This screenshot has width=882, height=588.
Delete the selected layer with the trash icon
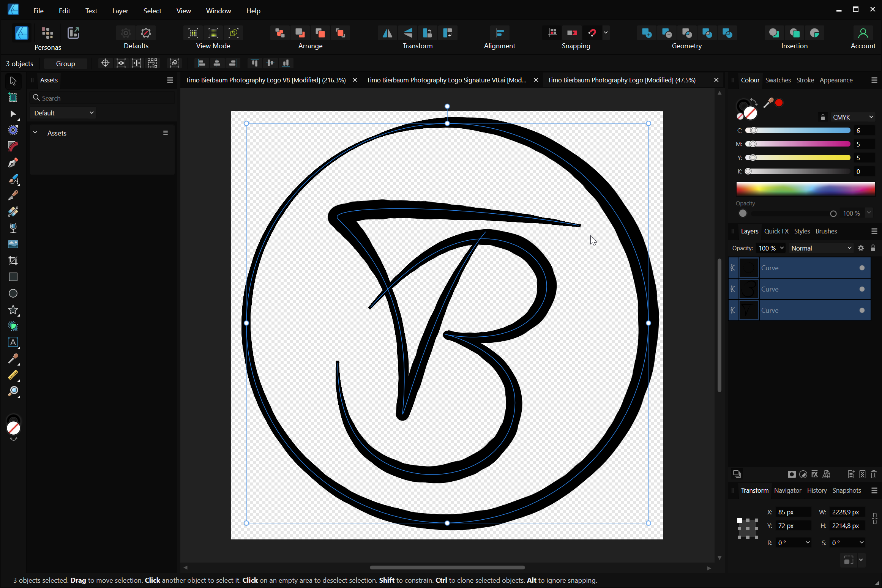(874, 474)
